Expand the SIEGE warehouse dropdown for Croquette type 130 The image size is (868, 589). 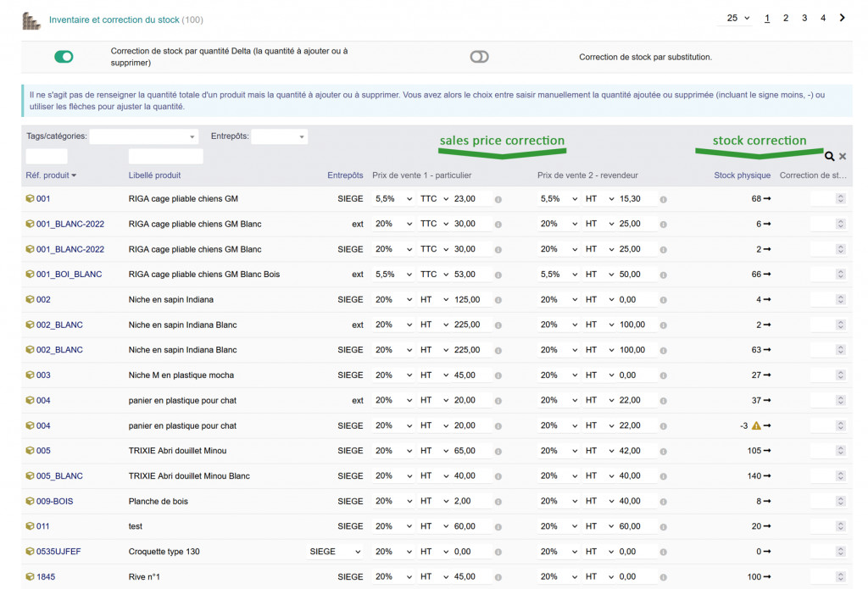pyautogui.click(x=336, y=552)
